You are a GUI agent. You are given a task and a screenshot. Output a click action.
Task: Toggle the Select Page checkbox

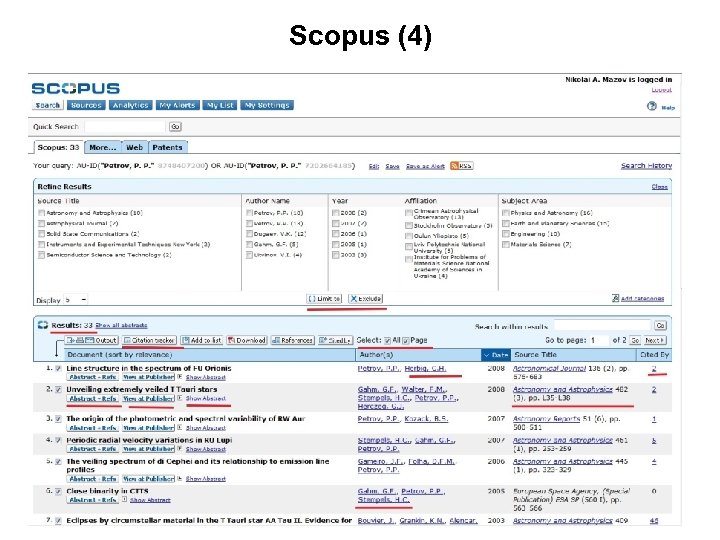[x=405, y=340]
